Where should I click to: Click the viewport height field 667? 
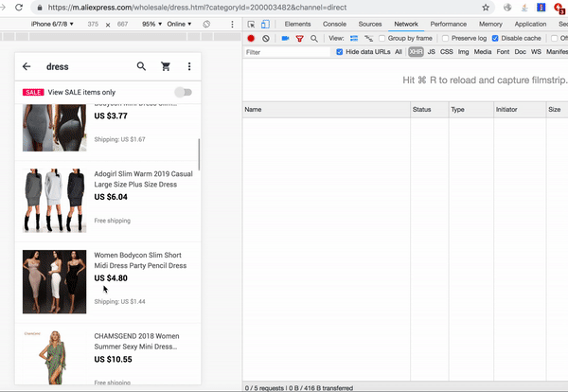point(122,25)
